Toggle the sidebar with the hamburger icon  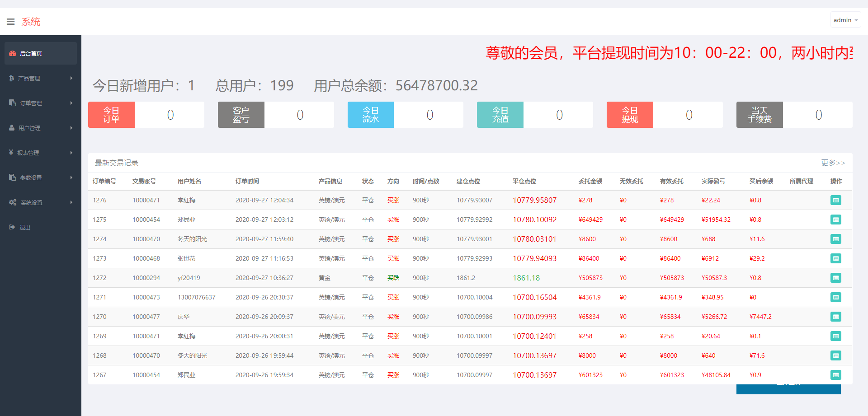pos(10,21)
